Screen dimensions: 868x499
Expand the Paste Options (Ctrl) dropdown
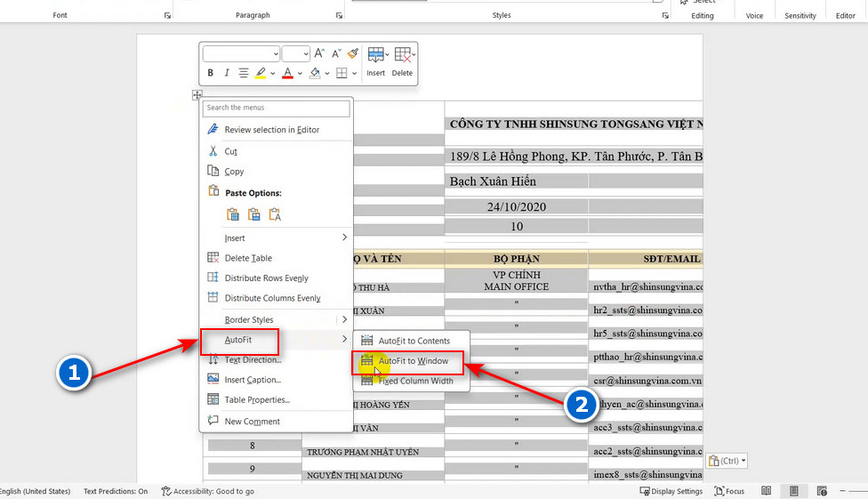click(x=727, y=461)
